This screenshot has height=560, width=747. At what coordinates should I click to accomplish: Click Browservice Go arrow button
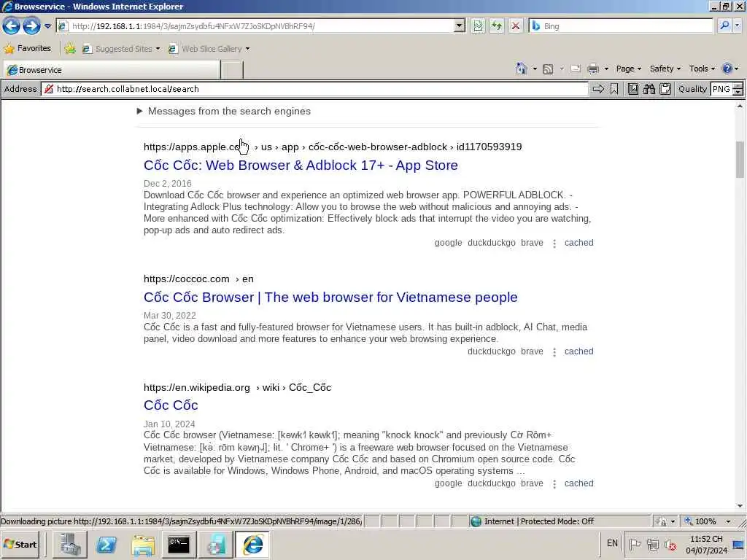pos(598,89)
